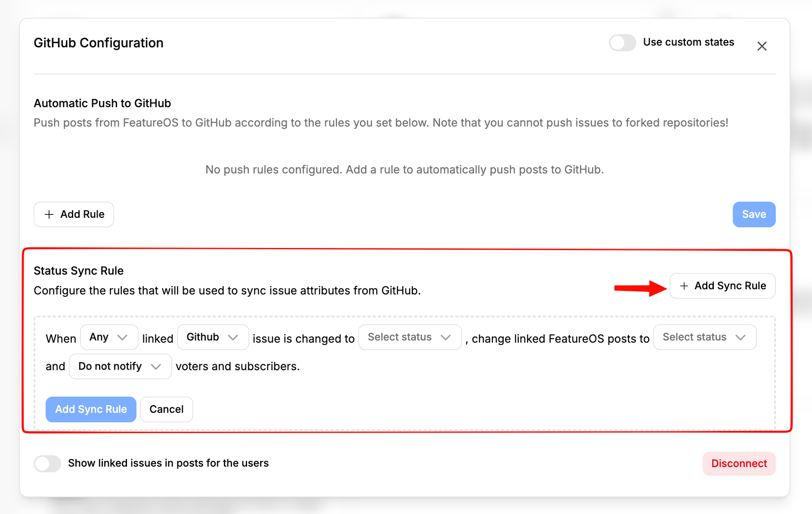This screenshot has height=514, width=812.
Task: Cancel the new sync rule
Action: click(167, 409)
